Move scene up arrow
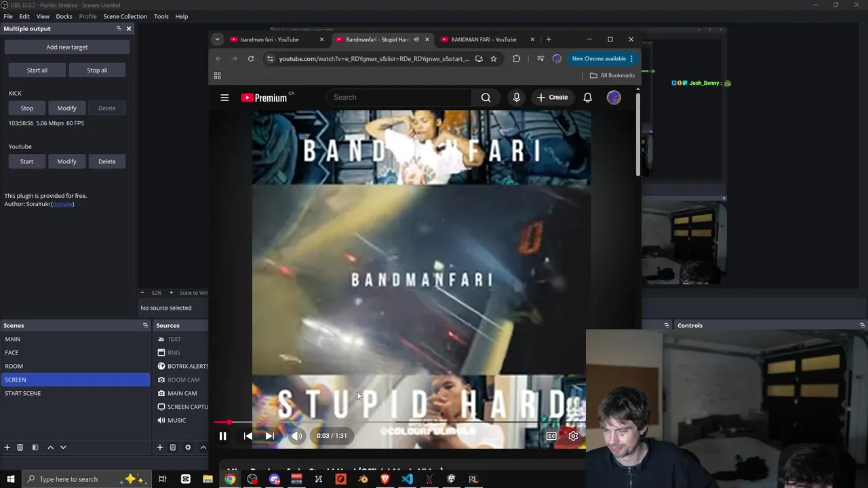868x488 pixels. [x=50, y=447]
